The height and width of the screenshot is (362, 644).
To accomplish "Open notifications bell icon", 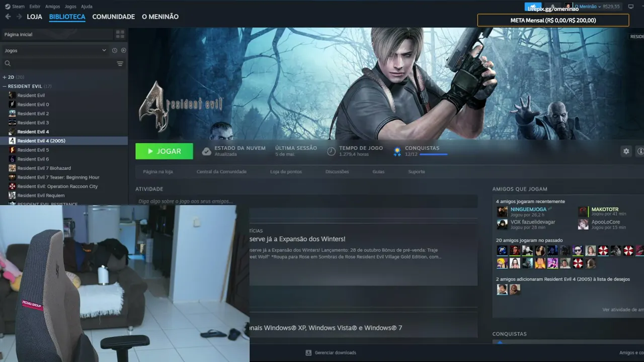I will (x=552, y=7).
